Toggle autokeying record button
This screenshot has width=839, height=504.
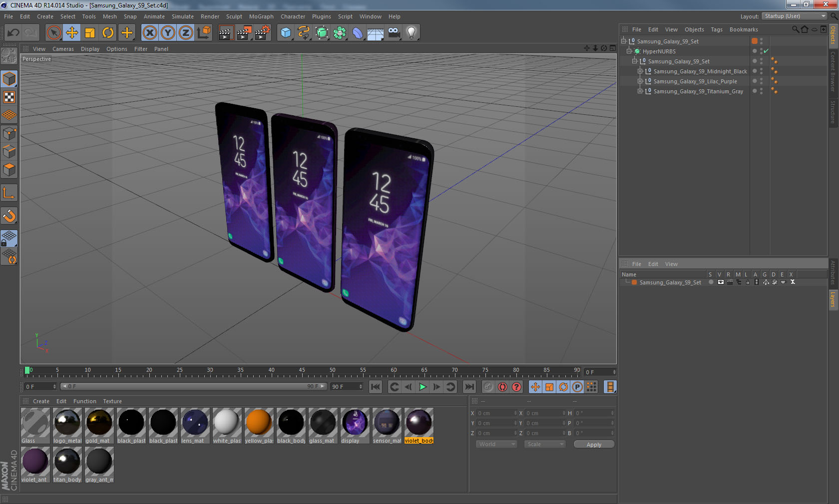pyautogui.click(x=502, y=387)
